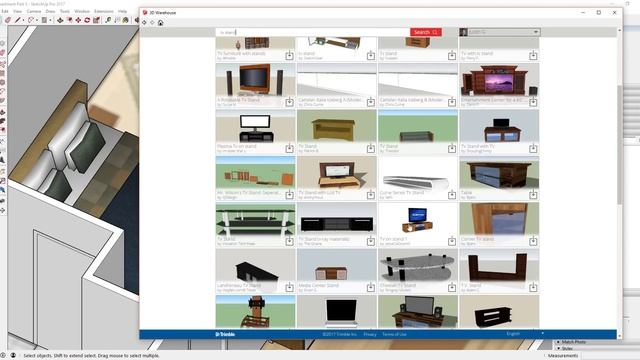Viewport: 640px width, 360px height.
Task: Click the geo-location icon in status bar
Action: click(3, 356)
